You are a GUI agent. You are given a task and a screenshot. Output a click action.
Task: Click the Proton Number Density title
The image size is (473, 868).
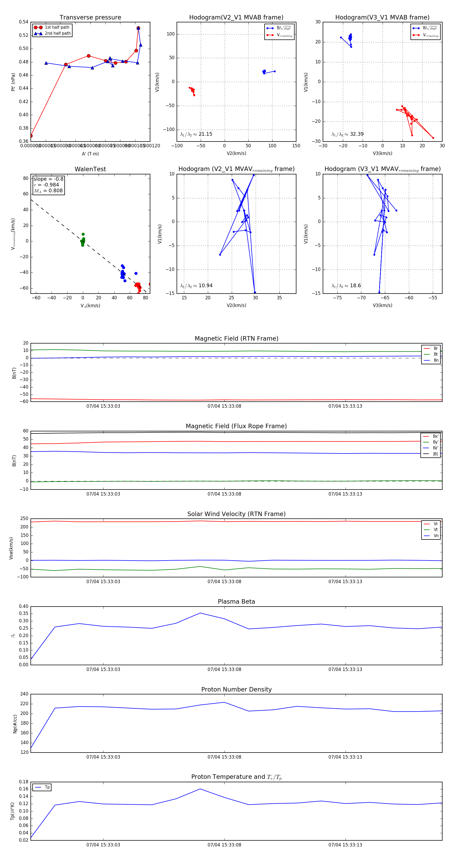point(236,689)
